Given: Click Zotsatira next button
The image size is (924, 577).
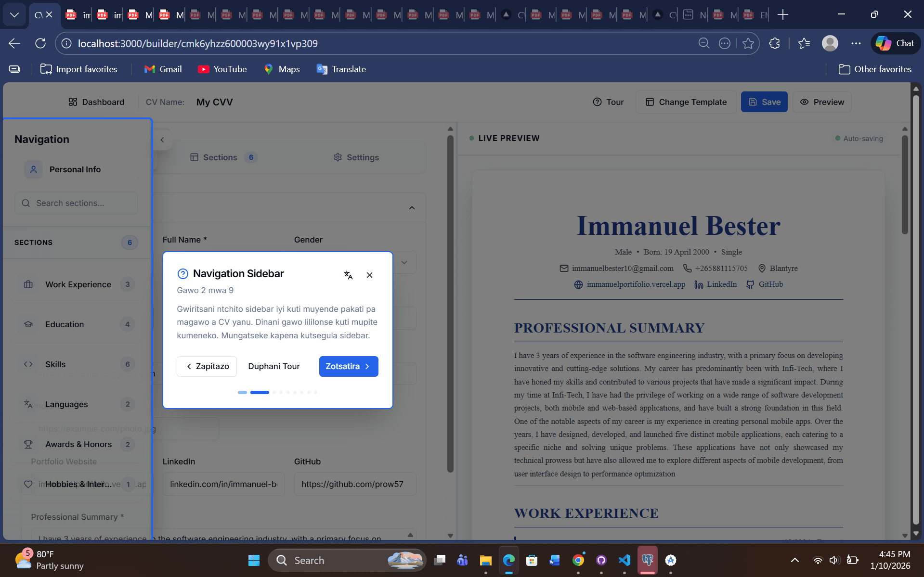Looking at the screenshot, I should (348, 366).
